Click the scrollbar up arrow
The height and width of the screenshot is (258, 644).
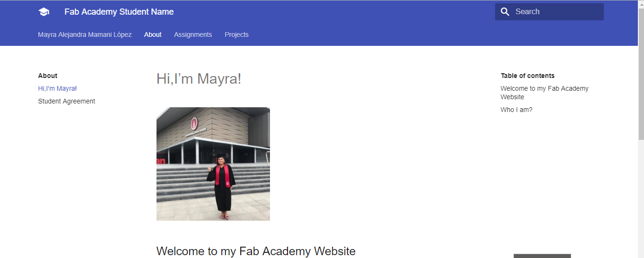pyautogui.click(x=641, y=3)
